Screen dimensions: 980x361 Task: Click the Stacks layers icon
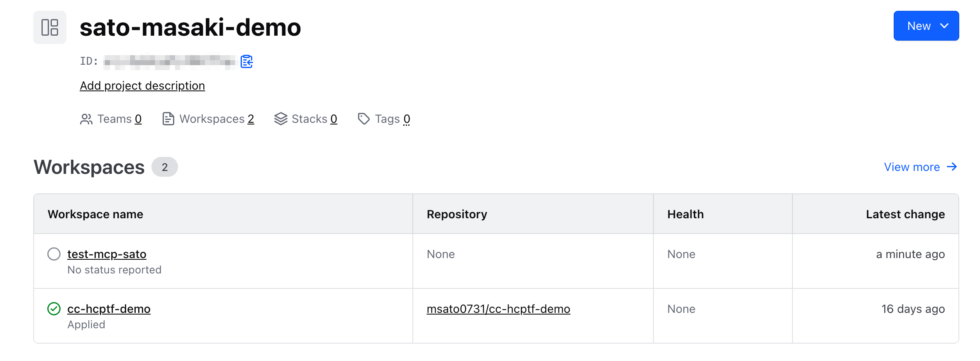(280, 119)
